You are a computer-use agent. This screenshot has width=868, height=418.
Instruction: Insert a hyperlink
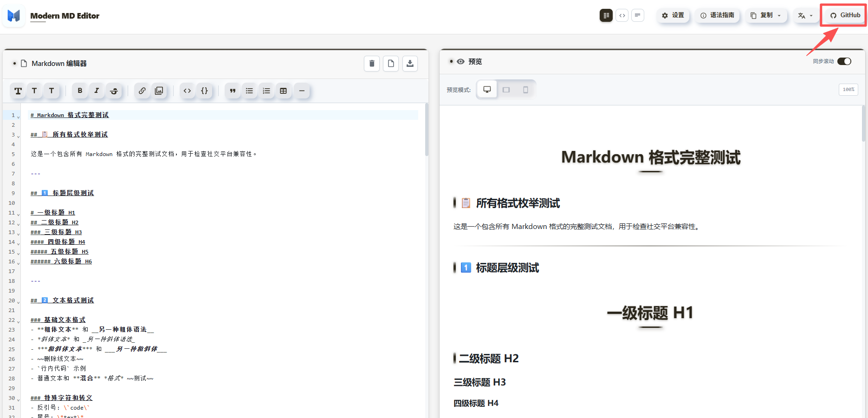tap(142, 91)
